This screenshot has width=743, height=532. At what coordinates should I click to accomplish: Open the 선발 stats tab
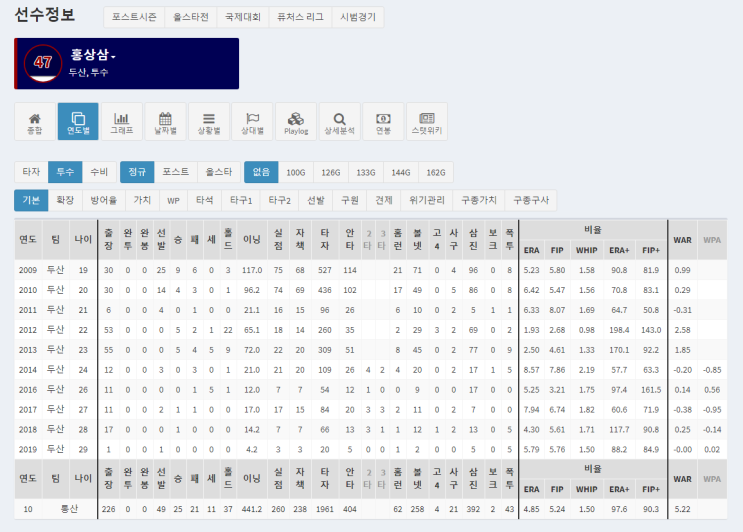tap(316, 200)
